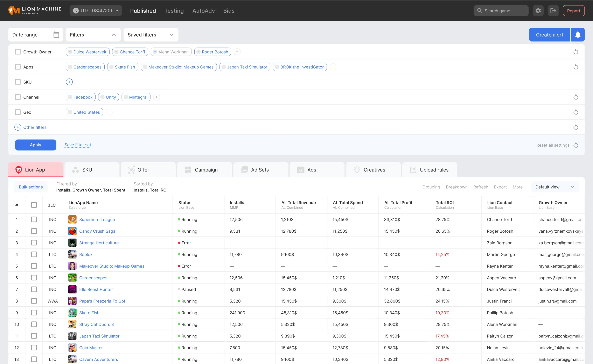Reset the Channel filter row
Image resolution: width=593 pixels, height=364 pixels.
tap(576, 97)
